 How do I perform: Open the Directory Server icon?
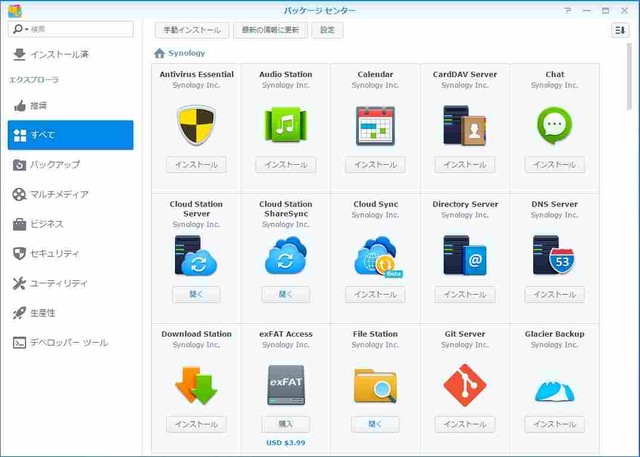tap(464, 255)
